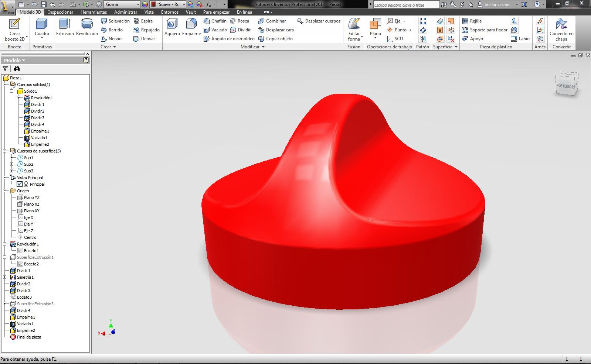Choose the Vaciado shell tool

(x=215, y=30)
